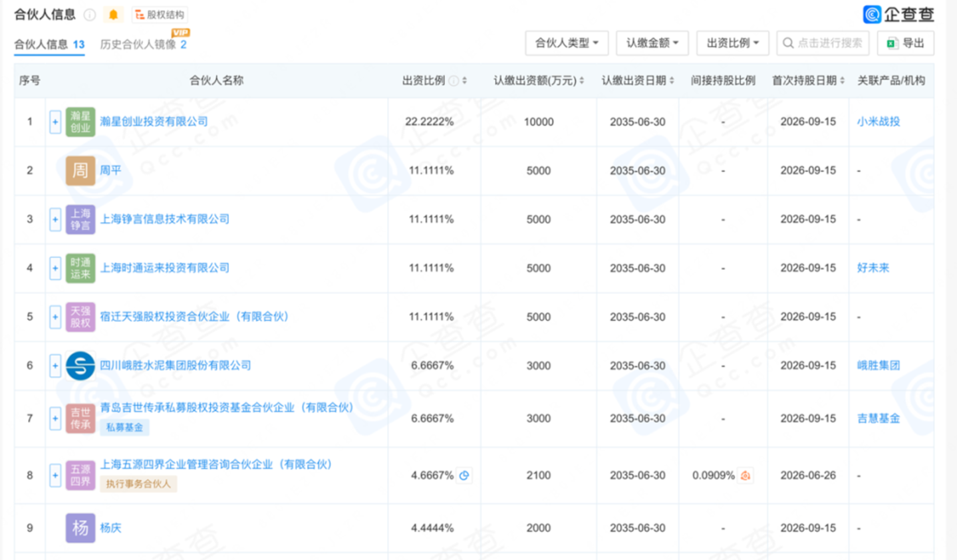Open 四川峨胜水泥集团股份有限公司 link
The height and width of the screenshot is (560, 957).
[x=176, y=365]
